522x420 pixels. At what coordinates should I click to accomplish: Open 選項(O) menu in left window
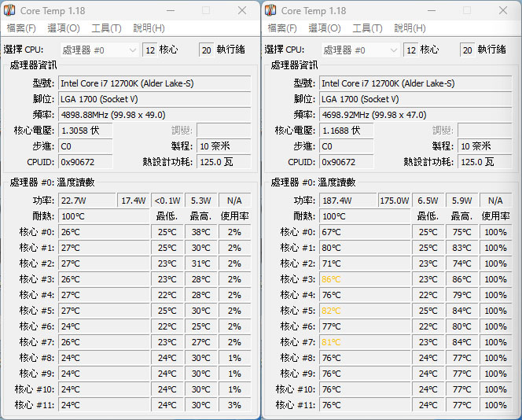tap(64, 28)
